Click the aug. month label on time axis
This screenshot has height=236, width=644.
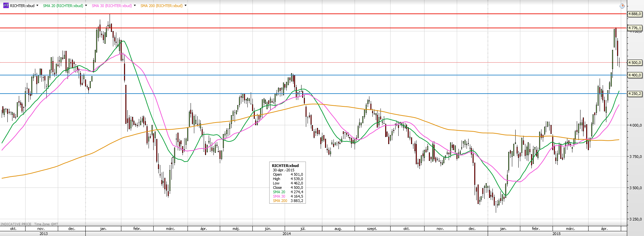pyautogui.click(x=338, y=229)
